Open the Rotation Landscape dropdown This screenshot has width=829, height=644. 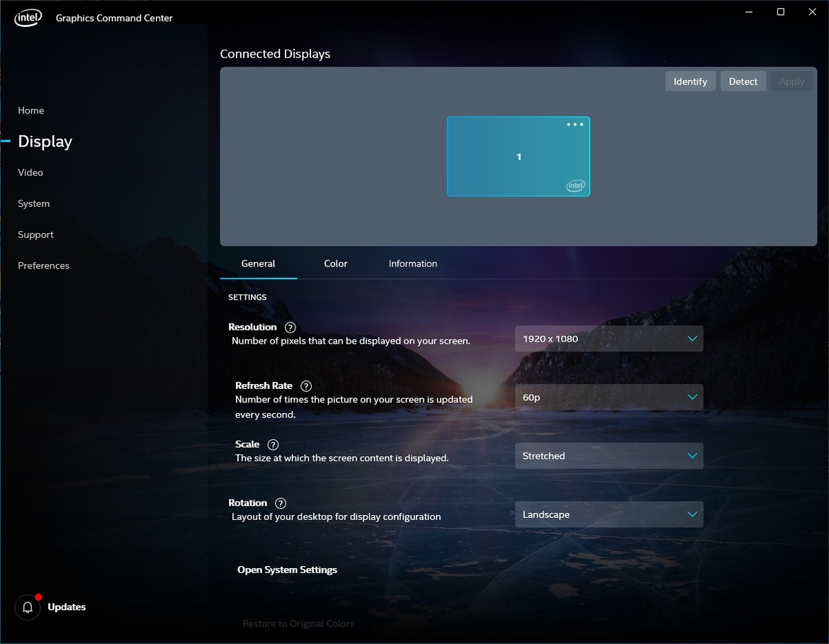(x=609, y=514)
